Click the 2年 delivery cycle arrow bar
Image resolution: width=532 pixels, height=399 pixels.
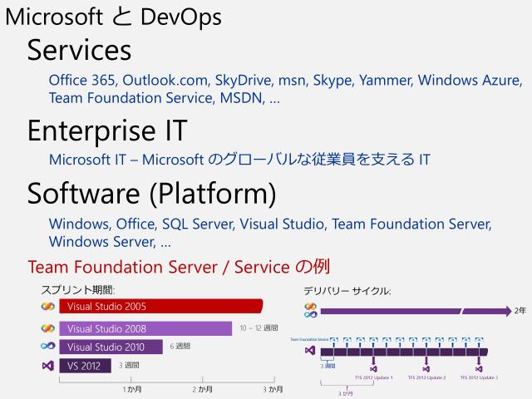pos(416,311)
